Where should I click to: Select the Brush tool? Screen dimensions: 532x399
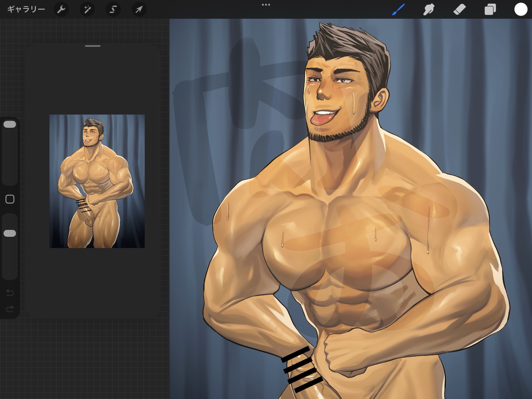[398, 10]
